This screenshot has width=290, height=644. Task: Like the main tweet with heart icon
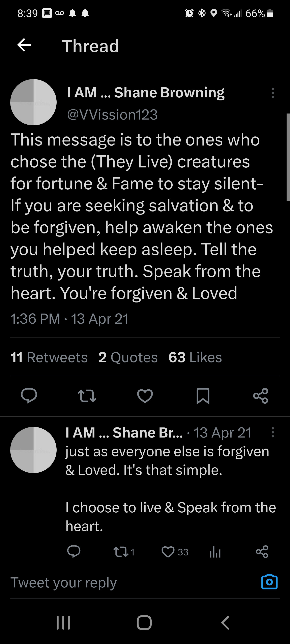145,395
